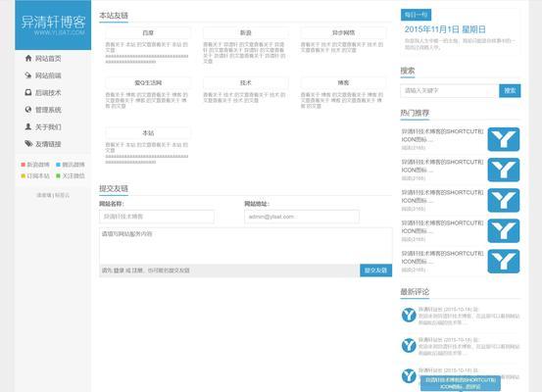Click the blue 搜索 button

(510, 90)
